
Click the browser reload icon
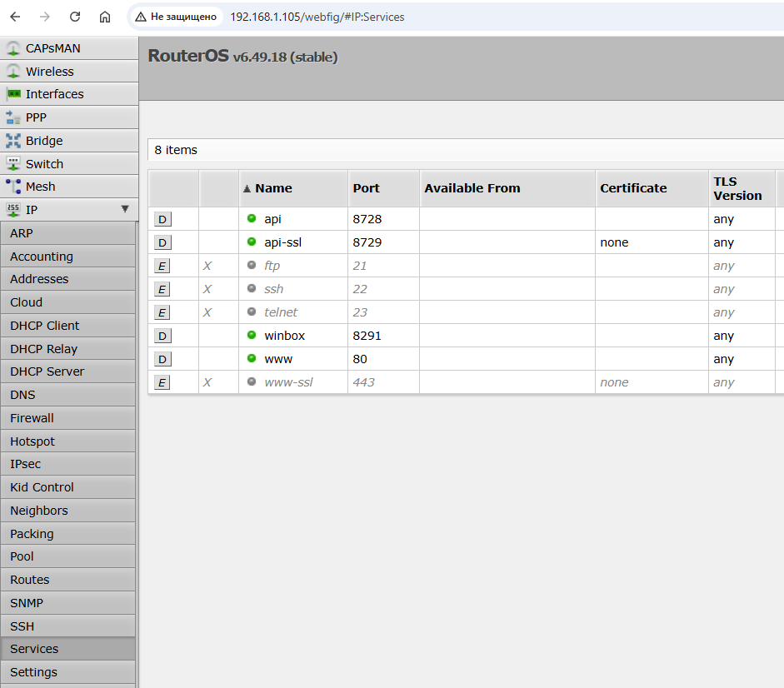pos(75,17)
